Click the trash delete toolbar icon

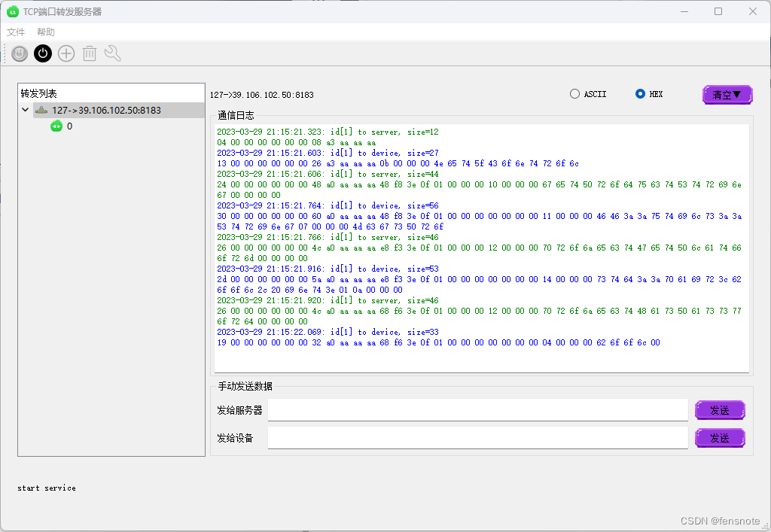[89, 53]
